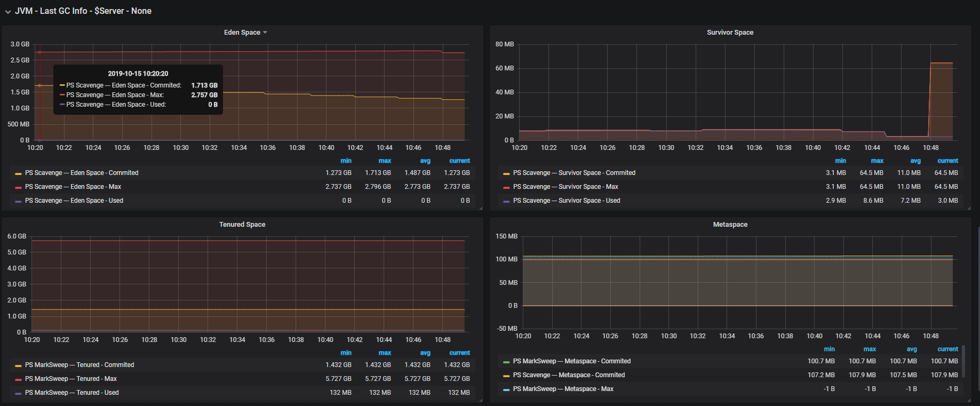Sort Survivor Space legend by max column
The height and width of the screenshot is (406, 980).
877,161
